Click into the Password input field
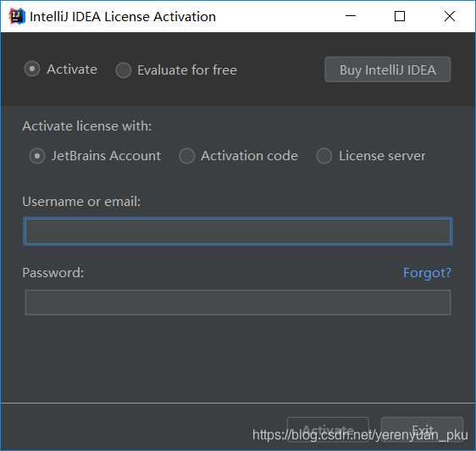476x451 pixels. [238, 303]
